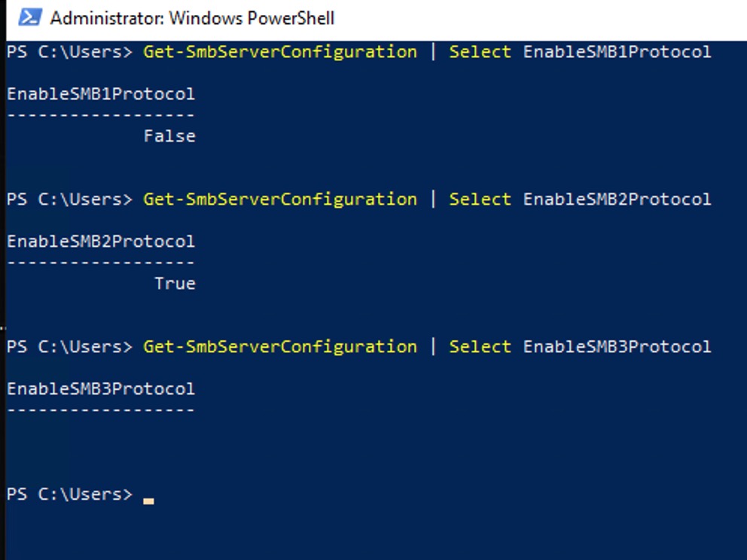Click the blinking cursor at the last prompt

(148, 500)
